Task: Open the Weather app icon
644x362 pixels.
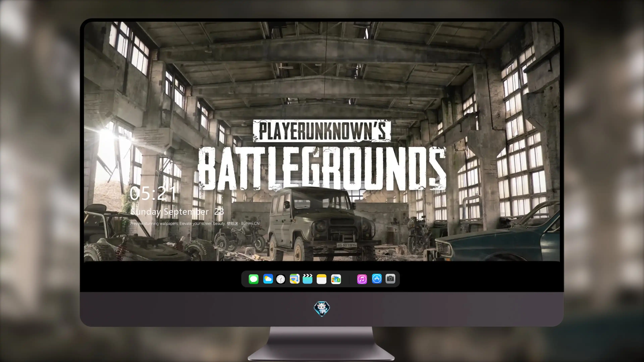Action: (x=268, y=279)
